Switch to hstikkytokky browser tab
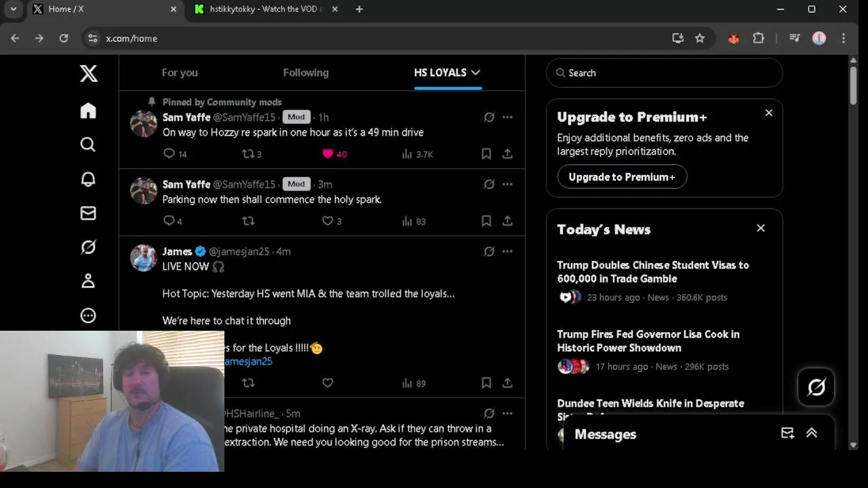 click(x=265, y=9)
